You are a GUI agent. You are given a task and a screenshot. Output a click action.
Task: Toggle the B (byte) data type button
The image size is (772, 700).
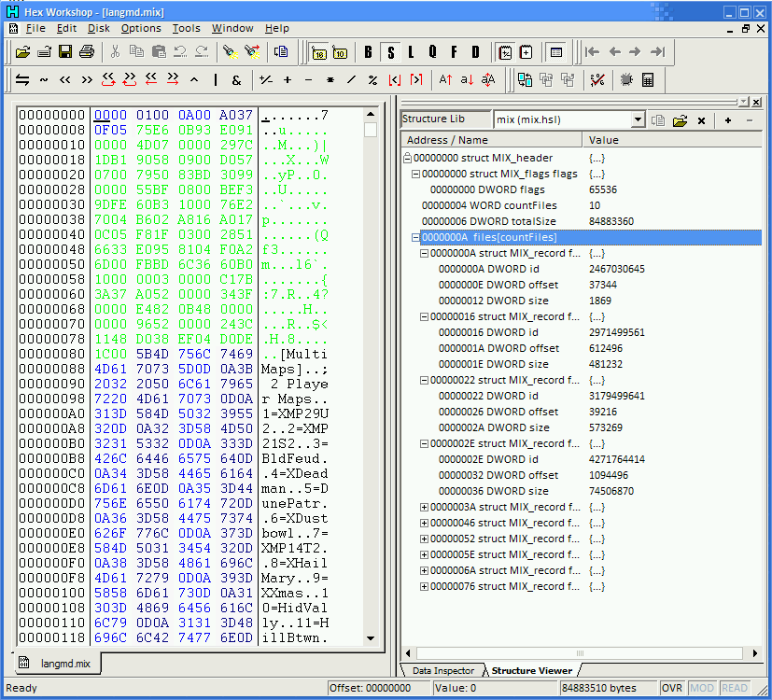coord(368,51)
